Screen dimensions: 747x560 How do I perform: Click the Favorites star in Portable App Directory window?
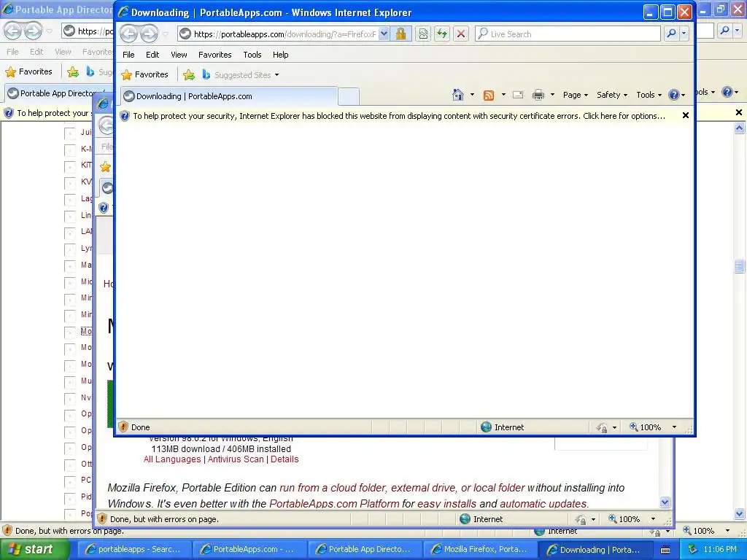coord(29,71)
